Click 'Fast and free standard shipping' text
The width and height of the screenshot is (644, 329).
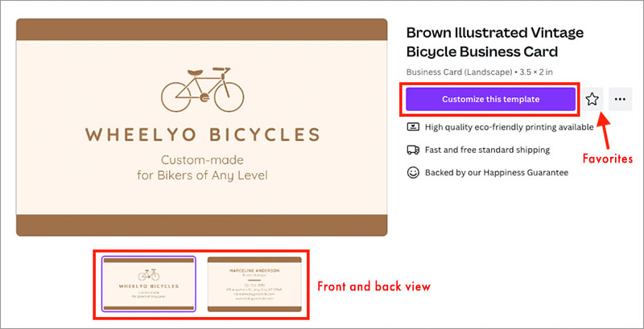(488, 150)
